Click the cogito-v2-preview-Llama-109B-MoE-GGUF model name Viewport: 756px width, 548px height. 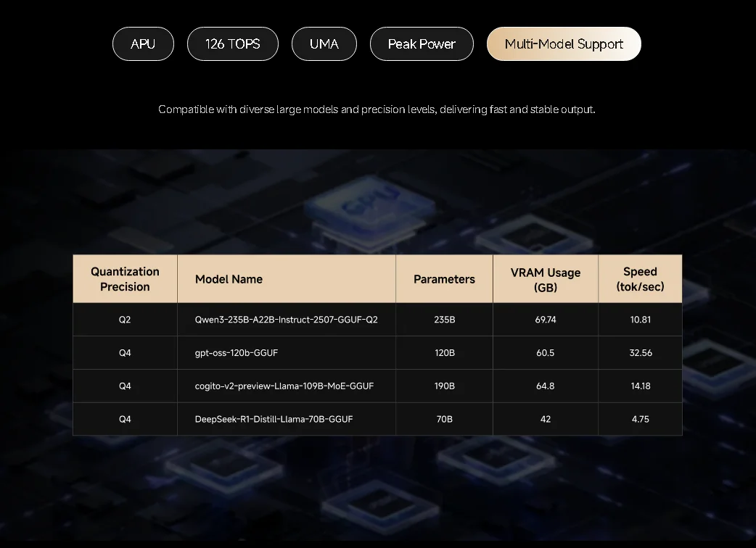tap(284, 386)
